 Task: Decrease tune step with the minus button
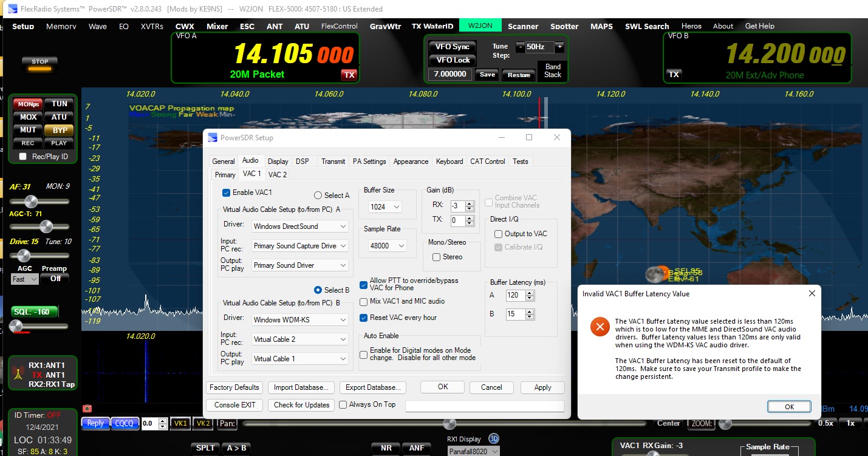click(521, 47)
